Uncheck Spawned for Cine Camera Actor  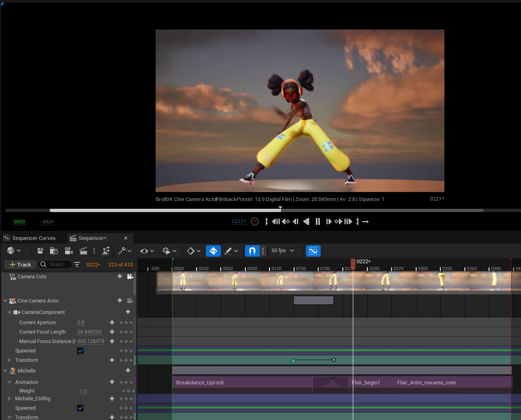(80, 351)
